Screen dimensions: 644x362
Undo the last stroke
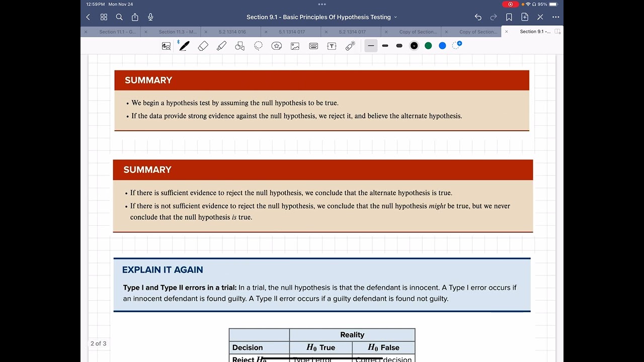coord(478,17)
